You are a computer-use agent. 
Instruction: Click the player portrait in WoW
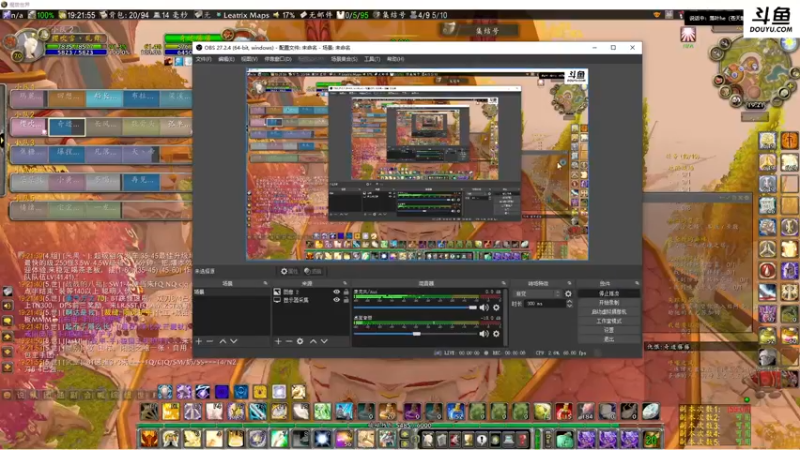click(x=30, y=46)
